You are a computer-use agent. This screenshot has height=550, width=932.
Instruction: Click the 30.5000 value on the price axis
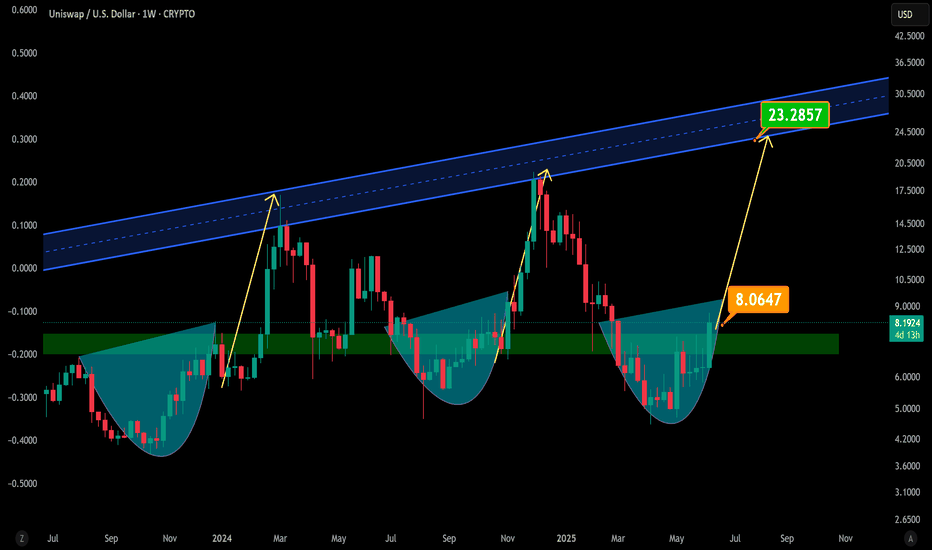pos(909,94)
